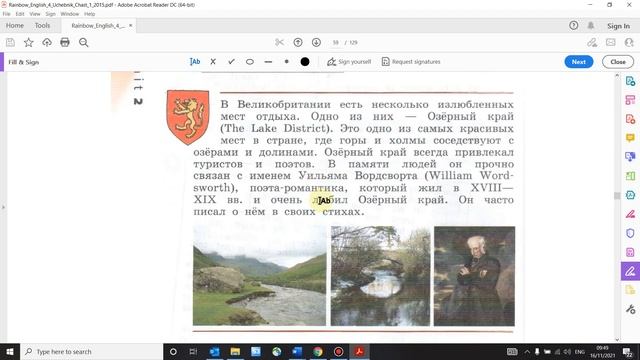This screenshot has width=640, height=360.
Task: Click the page number field
Action: tap(336, 42)
